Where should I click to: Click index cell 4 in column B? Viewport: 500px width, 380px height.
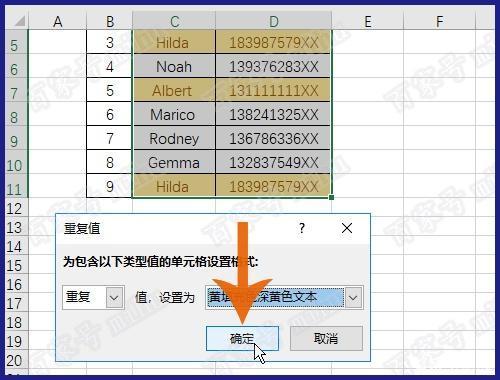[109, 66]
